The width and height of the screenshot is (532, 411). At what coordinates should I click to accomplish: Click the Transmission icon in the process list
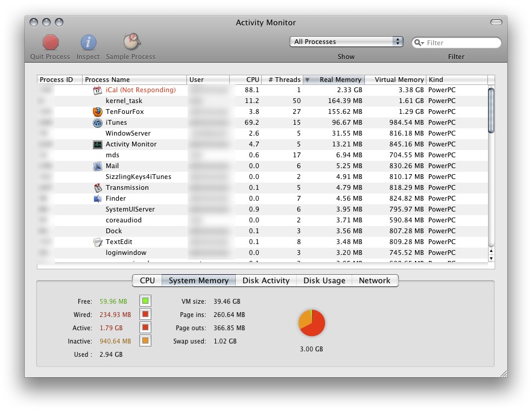pos(97,187)
